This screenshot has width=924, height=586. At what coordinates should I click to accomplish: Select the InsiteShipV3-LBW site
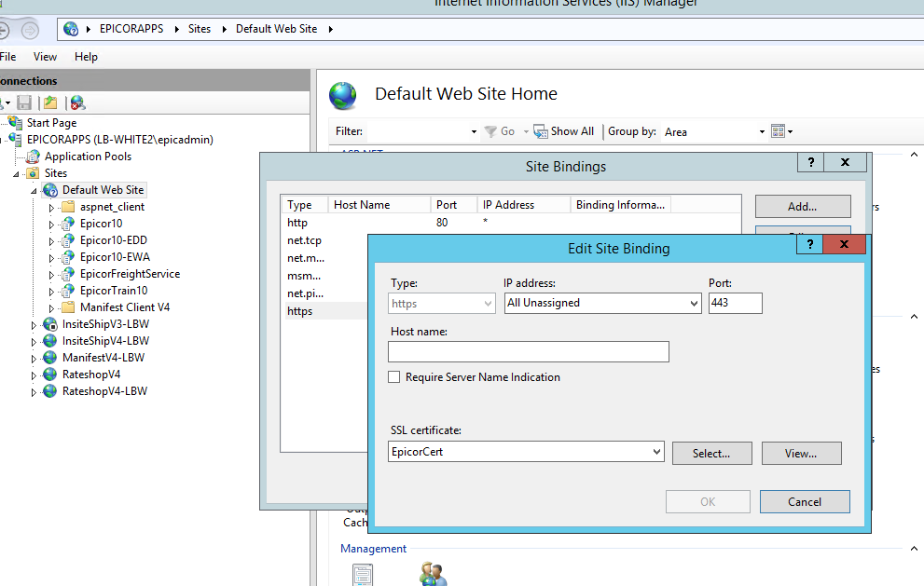point(105,324)
